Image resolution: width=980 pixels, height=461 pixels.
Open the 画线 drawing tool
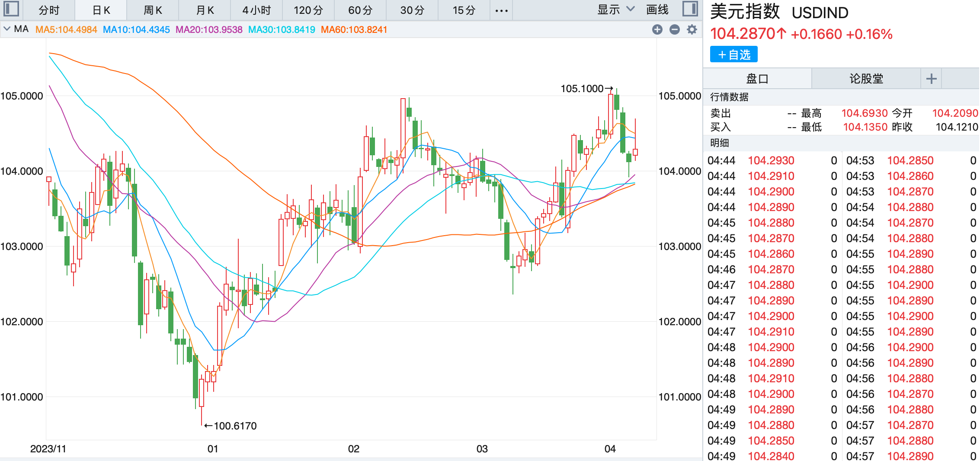pos(657,10)
